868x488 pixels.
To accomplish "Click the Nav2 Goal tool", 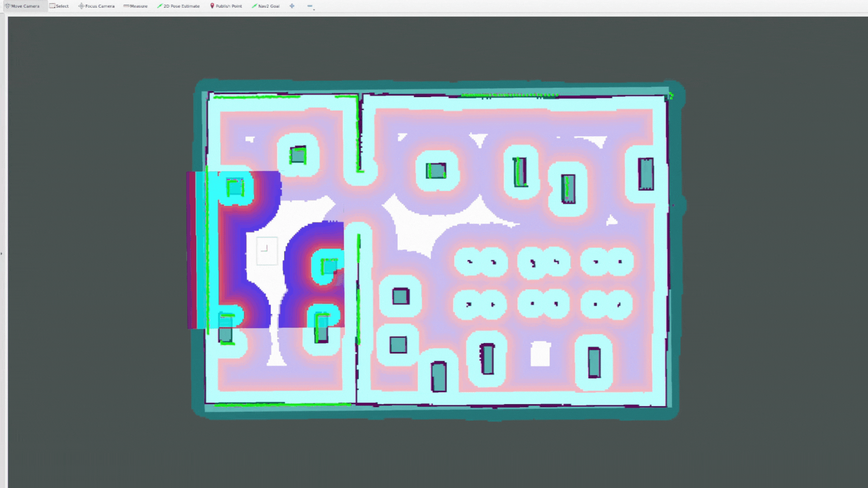I will [266, 6].
